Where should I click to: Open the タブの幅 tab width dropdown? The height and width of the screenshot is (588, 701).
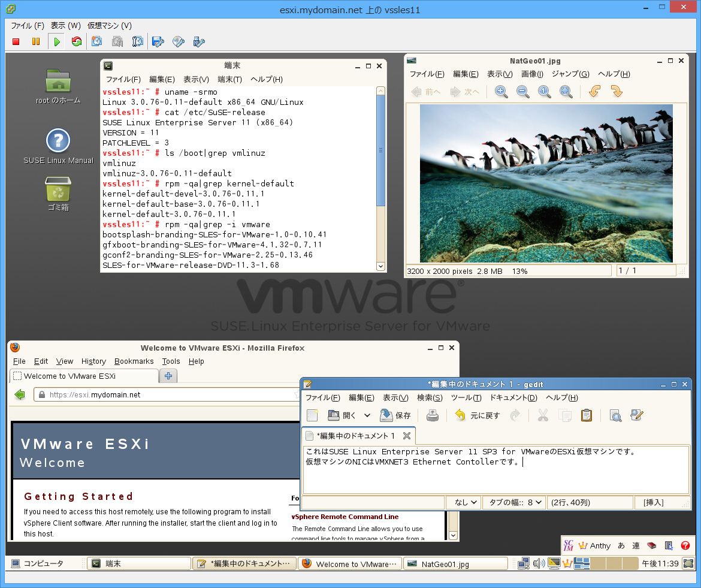pos(515,503)
